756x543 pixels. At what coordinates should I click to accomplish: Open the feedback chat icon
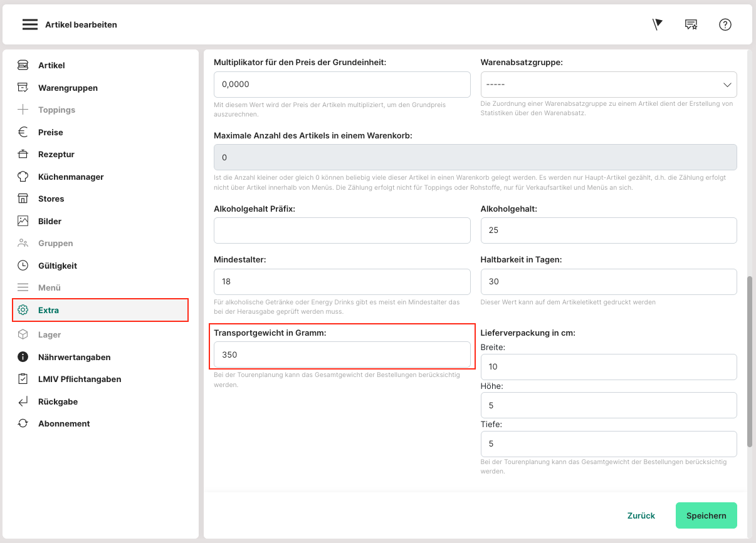click(691, 24)
